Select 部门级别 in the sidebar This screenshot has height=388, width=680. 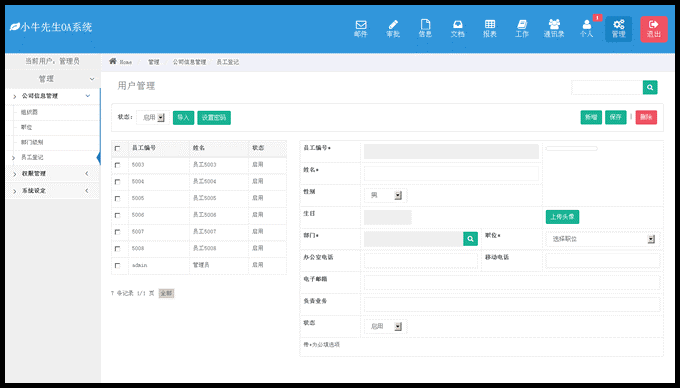pyautogui.click(x=32, y=142)
